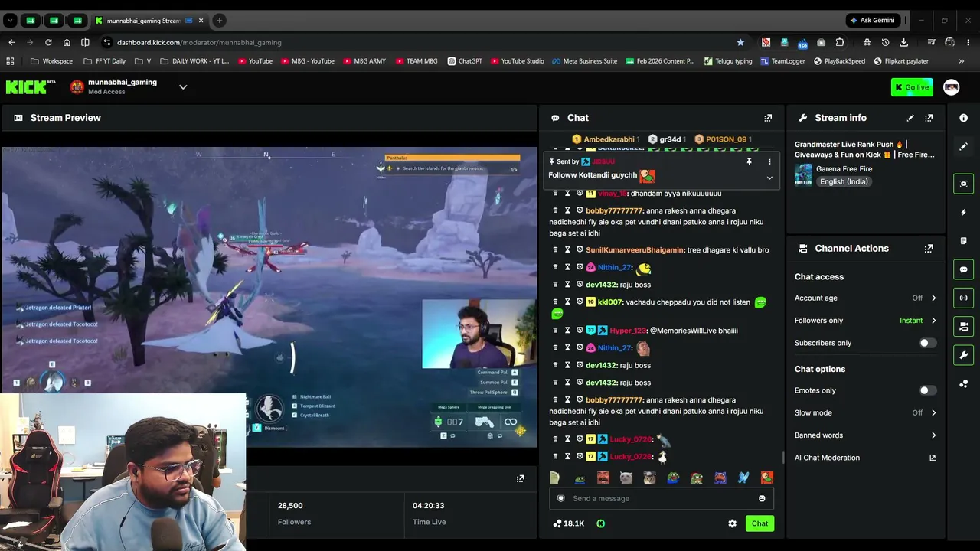The height and width of the screenshot is (551, 980).
Task: Toggle the broadcast signal sidebar icon
Action: coord(963,298)
